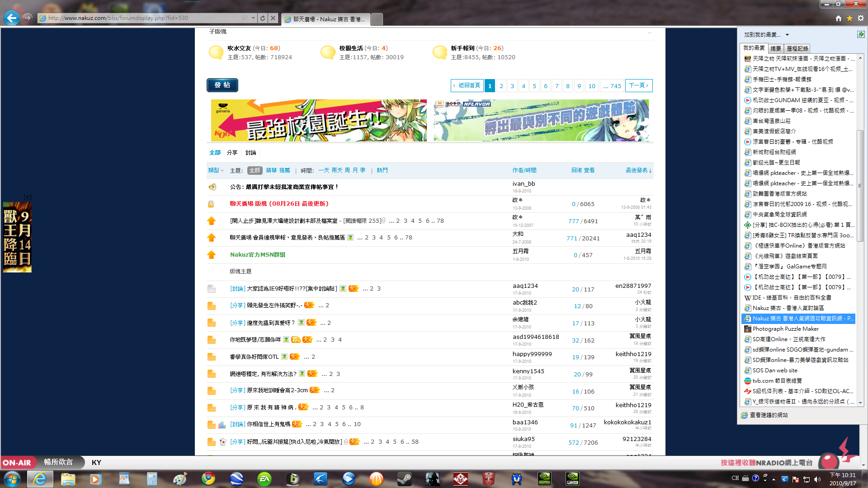Open the Photograph Puzzle Maker favorite
Image resolution: width=868 pixels, height=488 pixels.
coord(785,329)
